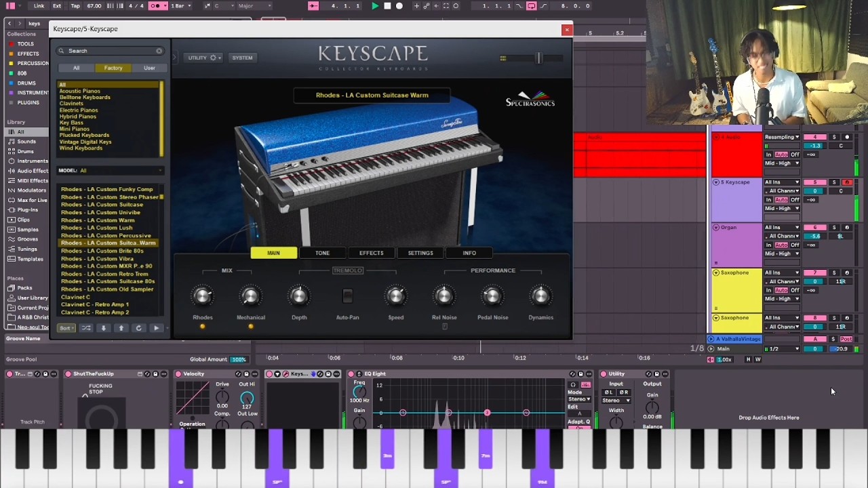Click the browser audition play icon

click(156, 328)
